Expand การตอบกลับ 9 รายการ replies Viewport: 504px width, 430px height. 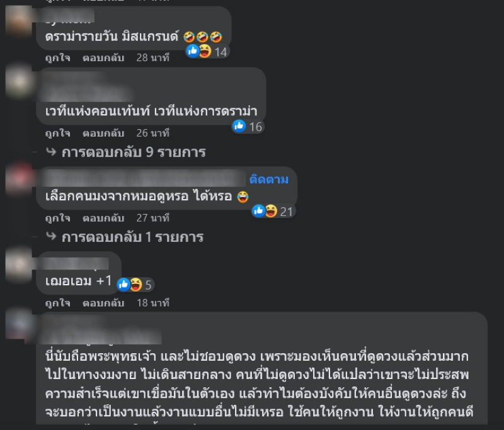[x=134, y=152]
